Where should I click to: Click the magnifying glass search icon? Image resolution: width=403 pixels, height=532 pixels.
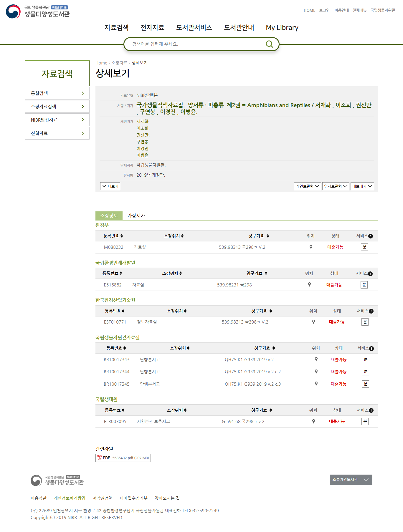[269, 44]
